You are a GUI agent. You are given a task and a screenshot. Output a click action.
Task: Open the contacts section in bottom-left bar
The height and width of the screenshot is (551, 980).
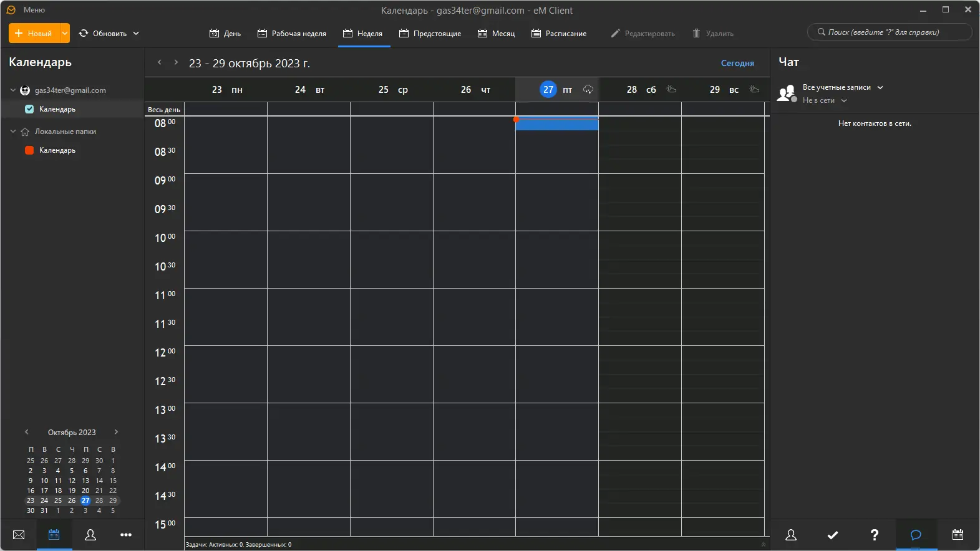click(90, 535)
